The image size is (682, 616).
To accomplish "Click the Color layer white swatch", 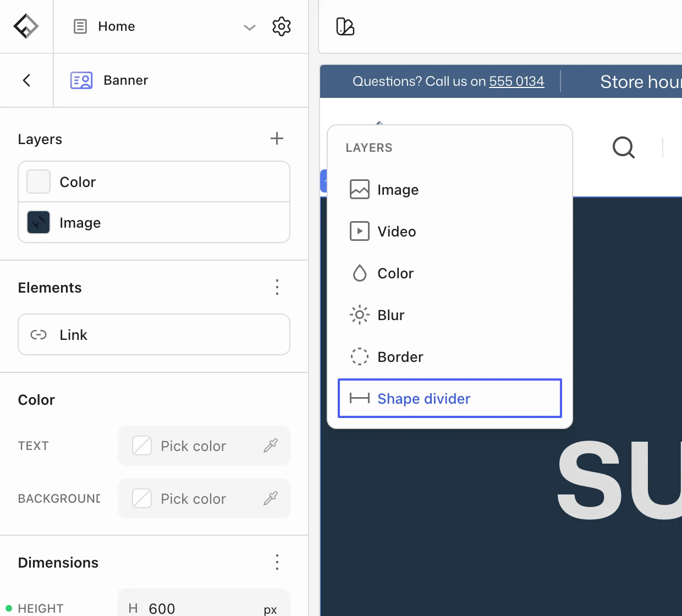I will point(38,182).
